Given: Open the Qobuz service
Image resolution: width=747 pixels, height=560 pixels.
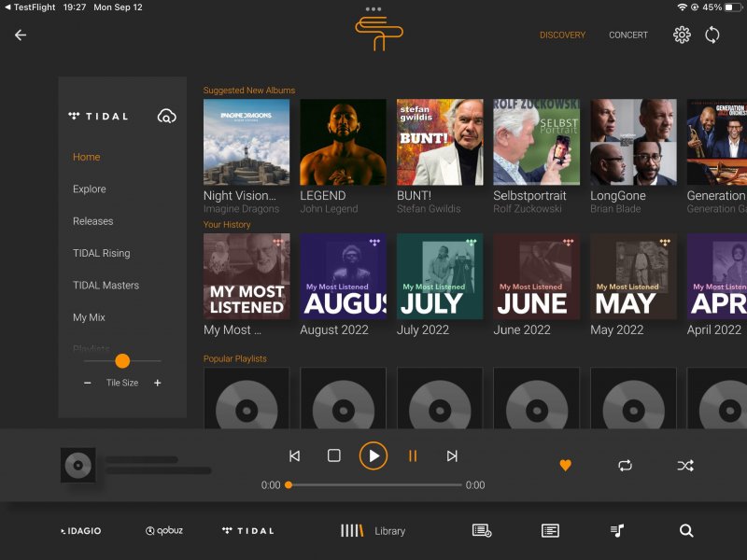Looking at the screenshot, I should 164,530.
